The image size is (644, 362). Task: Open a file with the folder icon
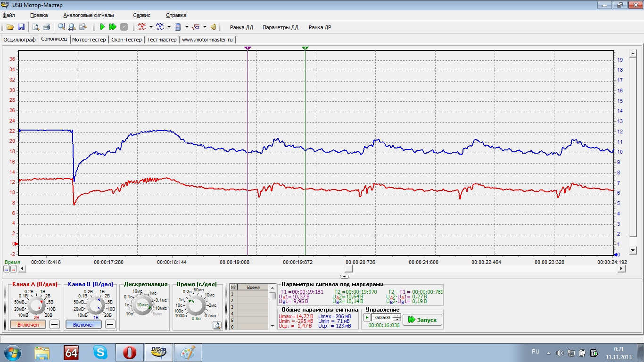(x=10, y=27)
